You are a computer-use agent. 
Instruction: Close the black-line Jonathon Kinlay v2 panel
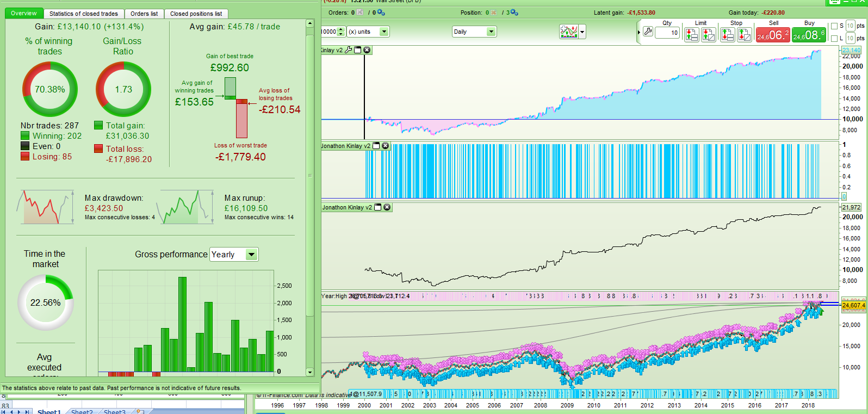tap(387, 207)
